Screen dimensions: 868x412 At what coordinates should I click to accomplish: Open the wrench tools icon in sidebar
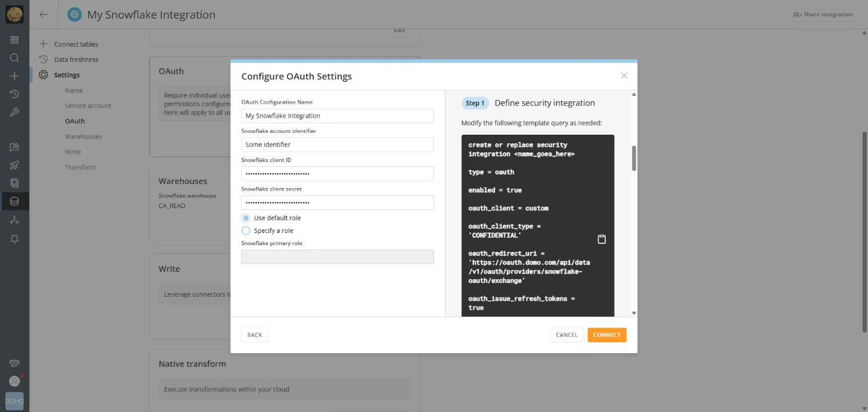pyautogui.click(x=15, y=112)
